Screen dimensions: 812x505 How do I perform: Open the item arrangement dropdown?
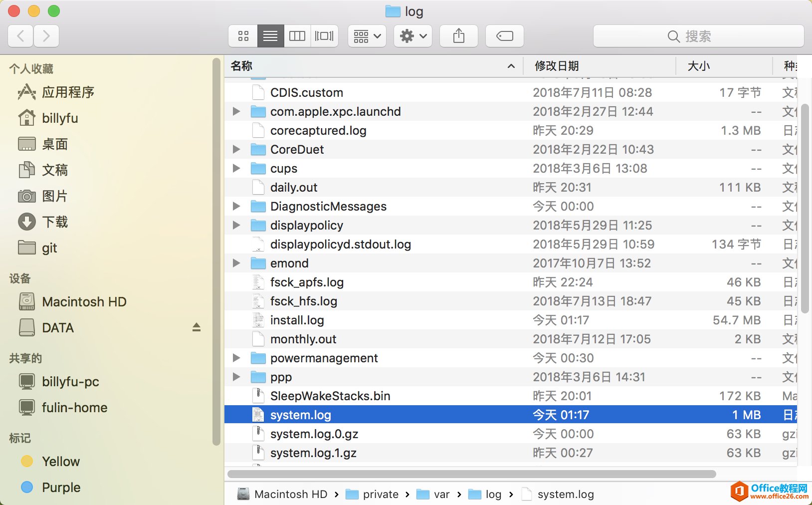367,36
